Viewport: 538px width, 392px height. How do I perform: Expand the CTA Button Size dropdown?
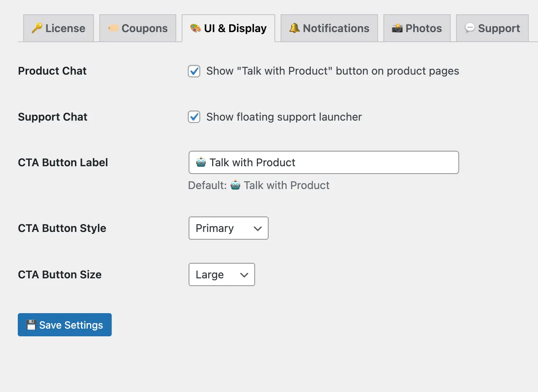point(221,274)
